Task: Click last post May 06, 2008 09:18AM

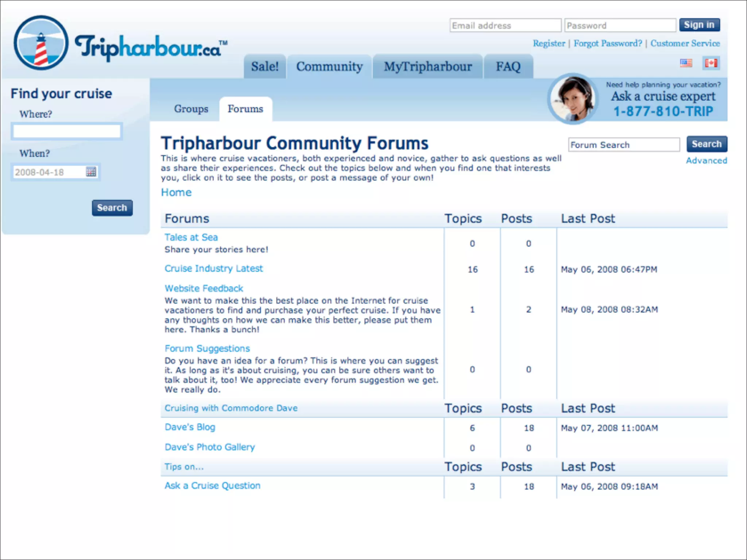Action: pyautogui.click(x=609, y=487)
